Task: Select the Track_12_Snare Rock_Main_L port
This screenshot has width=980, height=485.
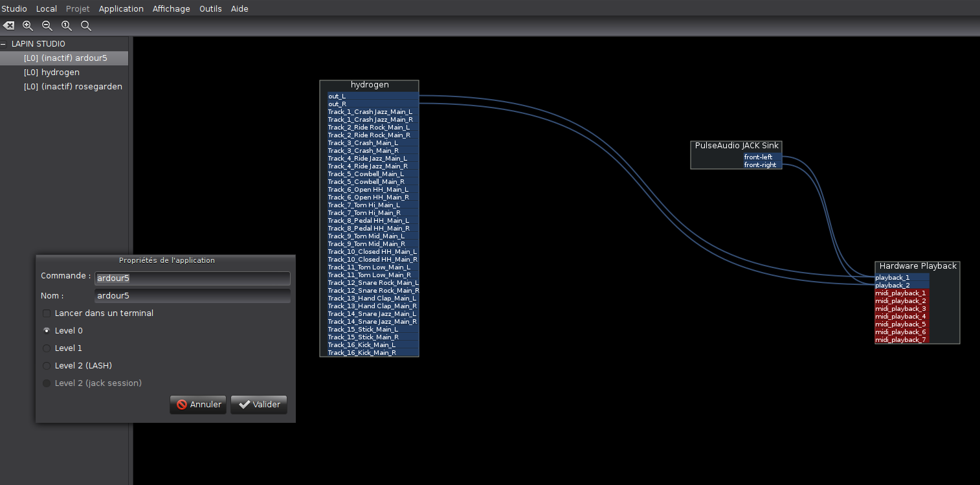Action: coord(372,283)
